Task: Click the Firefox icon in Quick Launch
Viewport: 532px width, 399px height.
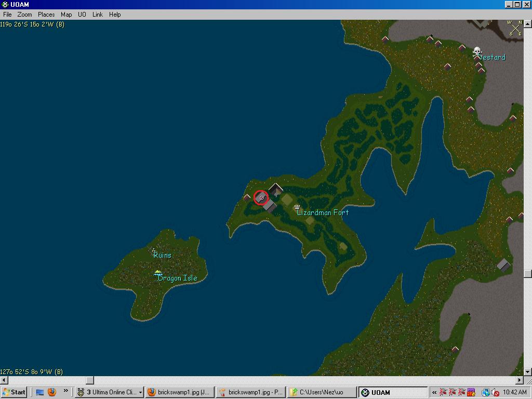Action: point(52,392)
